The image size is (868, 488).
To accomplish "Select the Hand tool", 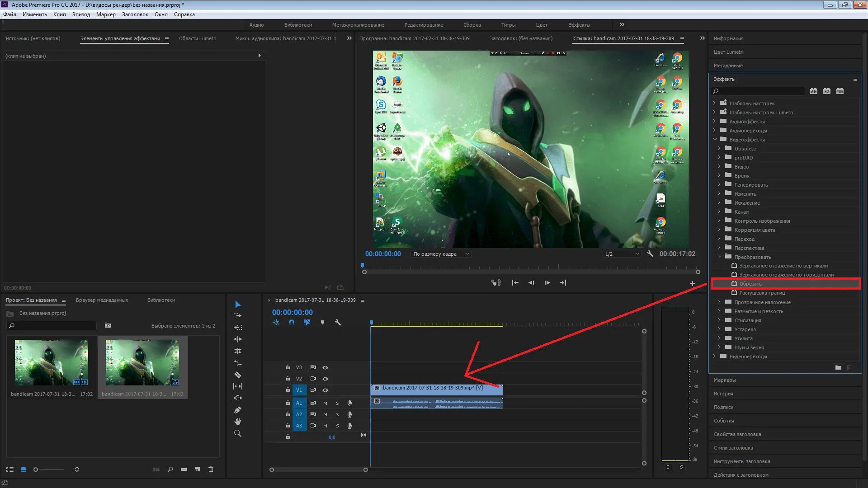I will pos(238,422).
